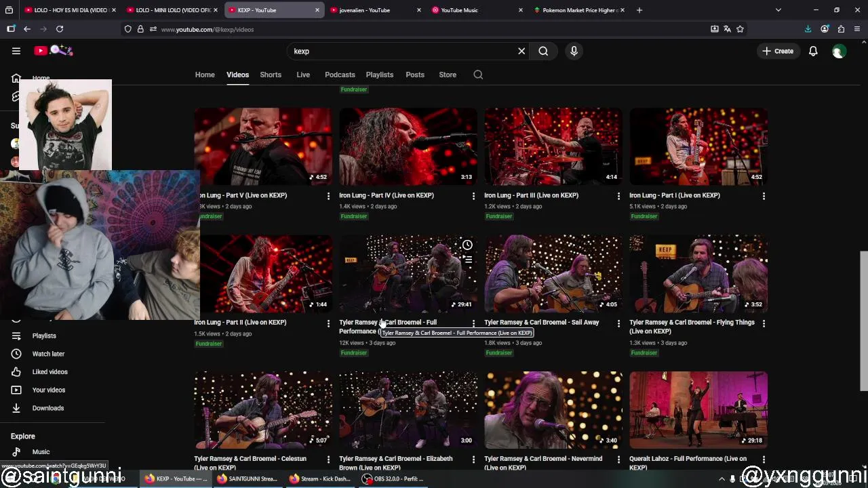The width and height of the screenshot is (868, 488).
Task: Open a new browser tab
Action: 639,10
